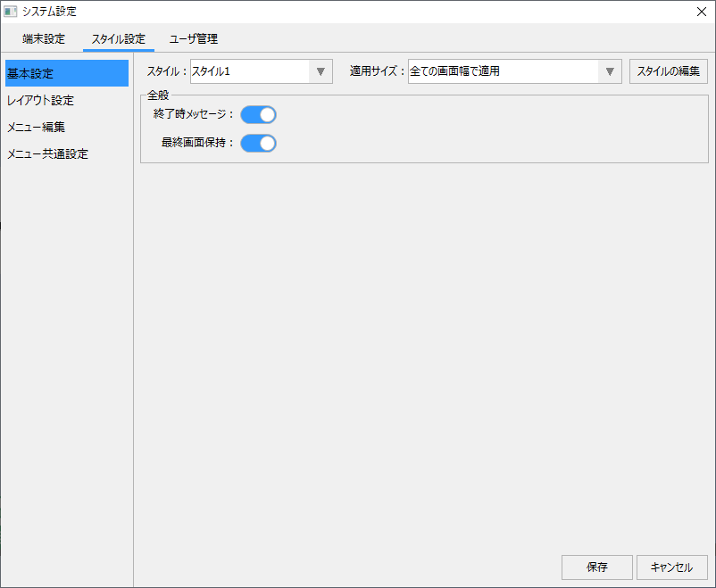Switch to the 端末設定 tab
716x588 pixels.
[x=44, y=39]
